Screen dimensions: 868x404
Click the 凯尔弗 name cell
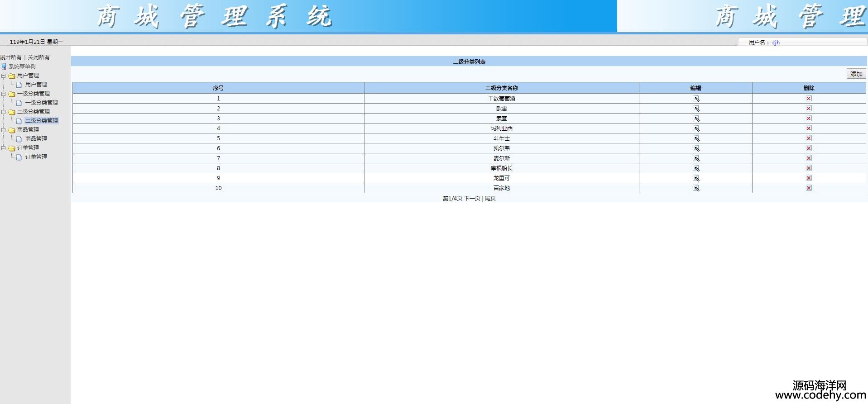coord(502,148)
